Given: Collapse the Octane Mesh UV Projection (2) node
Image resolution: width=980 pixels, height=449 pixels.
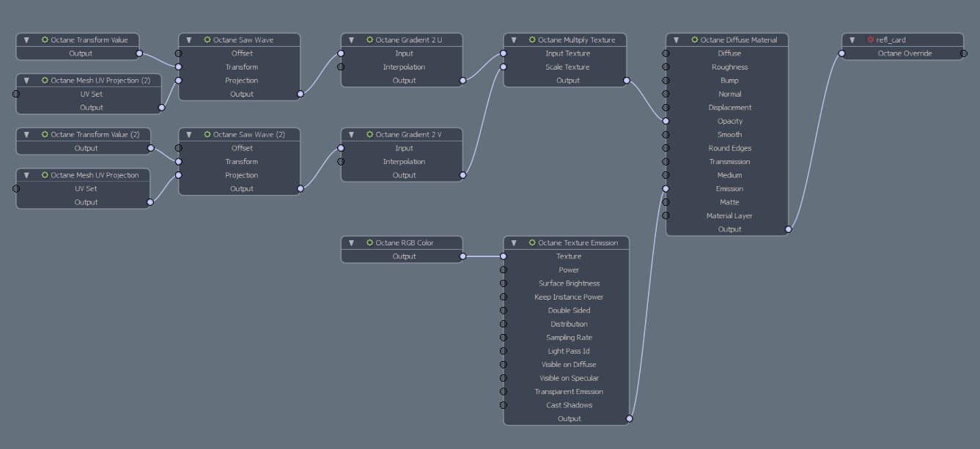Looking at the screenshot, I should click(x=26, y=80).
